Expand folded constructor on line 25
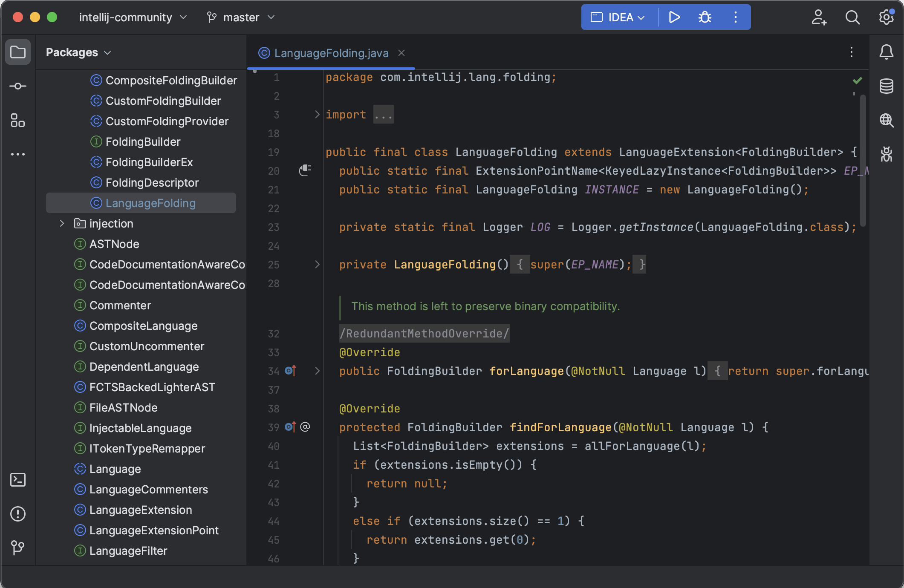 coord(317,264)
